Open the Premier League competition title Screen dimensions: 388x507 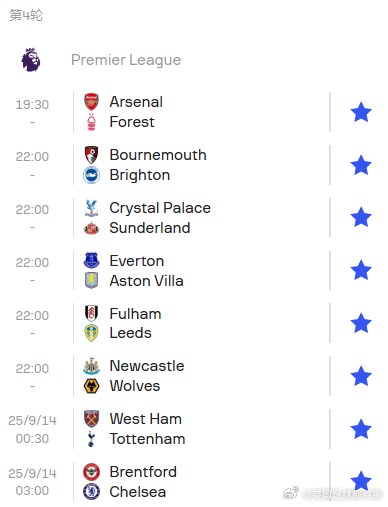tap(126, 60)
